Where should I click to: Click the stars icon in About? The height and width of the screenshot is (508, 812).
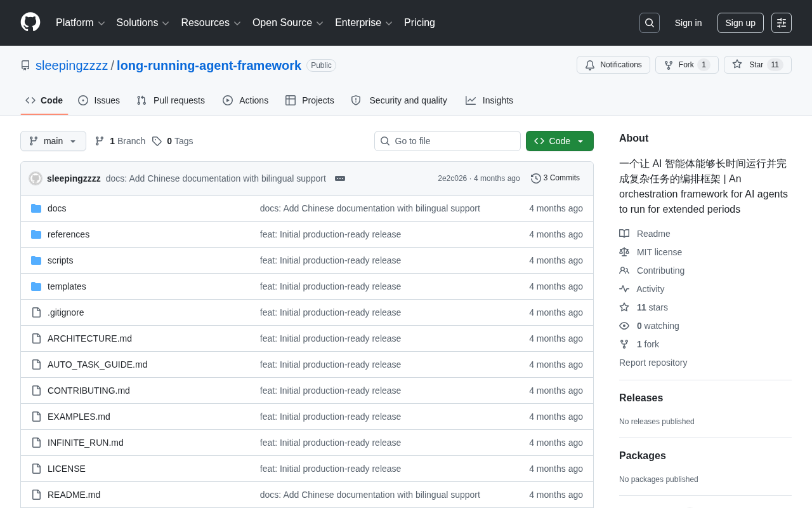[x=624, y=307]
